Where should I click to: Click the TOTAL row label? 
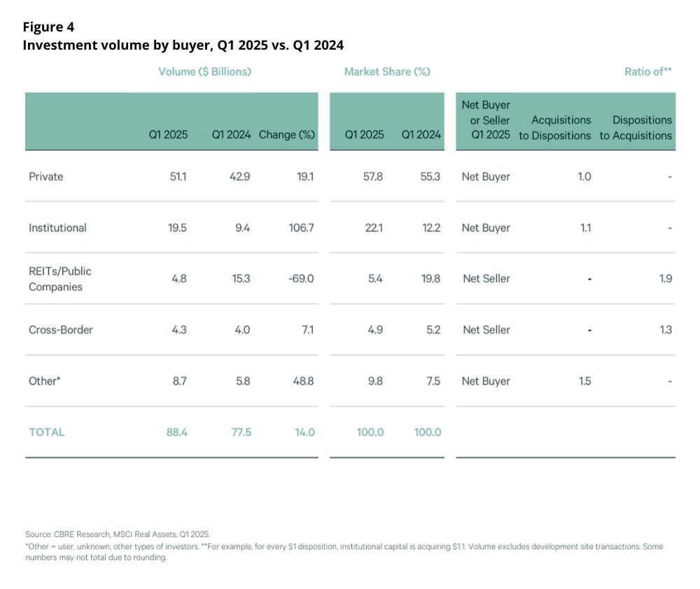pos(47,432)
